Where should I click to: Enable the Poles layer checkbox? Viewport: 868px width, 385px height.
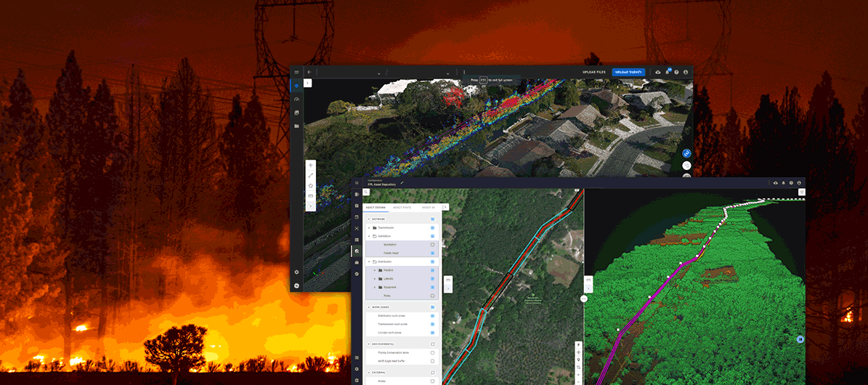(432, 296)
